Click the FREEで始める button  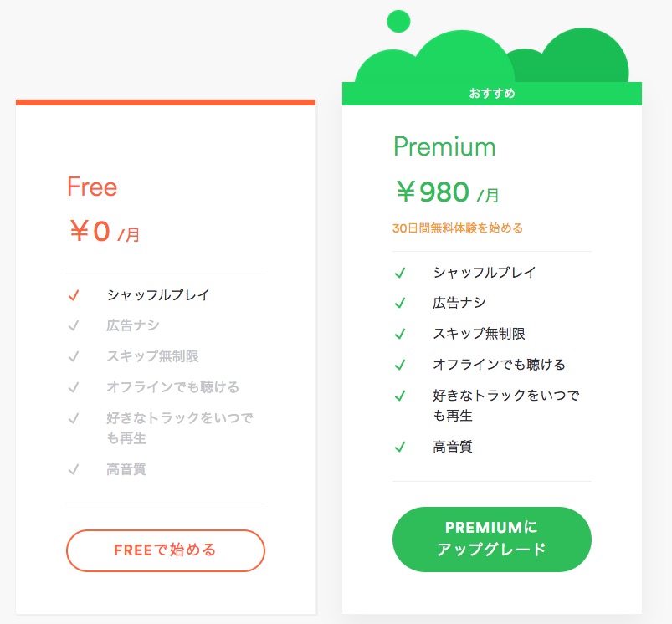pos(166,550)
